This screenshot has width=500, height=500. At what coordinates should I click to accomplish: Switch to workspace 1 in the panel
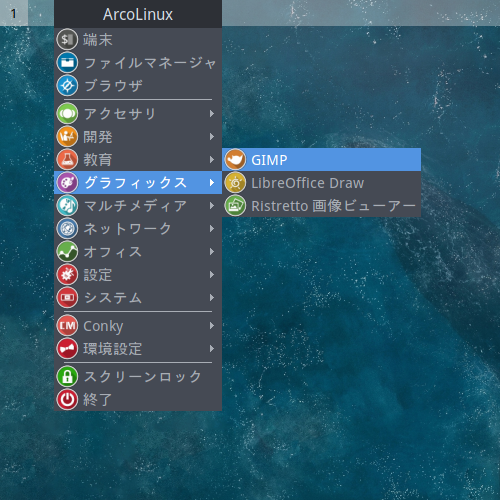coord(14,13)
